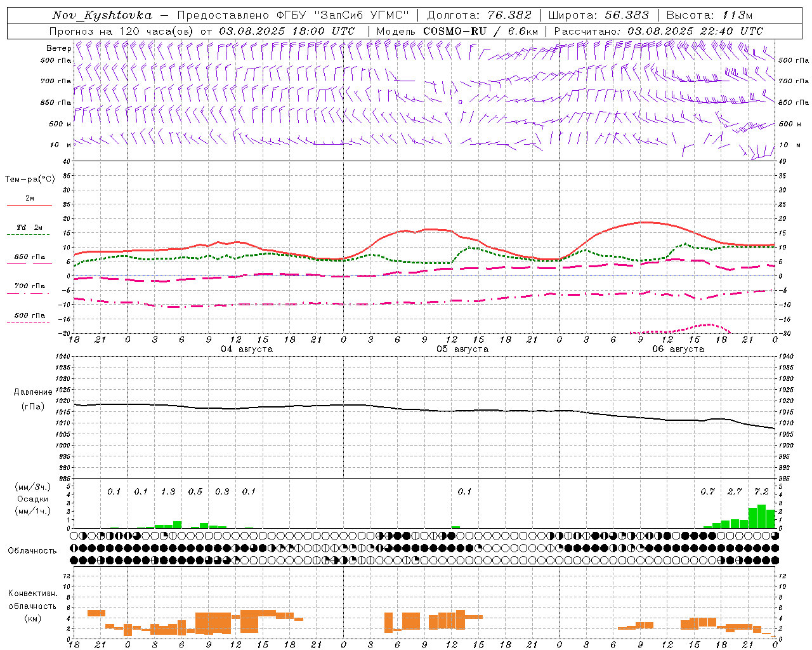Screen dimensions: 812x650
Task: Click the '(мм/1ч.)' precipitation unit label
Action: coord(33,511)
